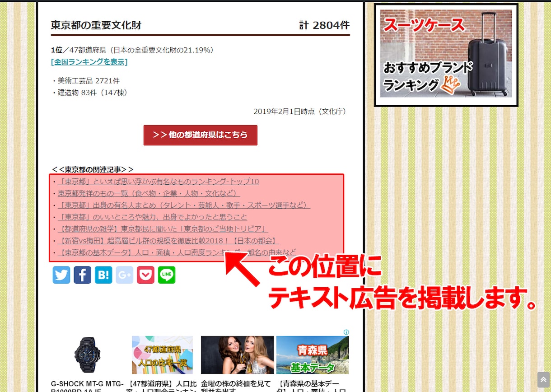Share the page via Twitter icon
This screenshot has height=392, width=551.
(x=61, y=275)
